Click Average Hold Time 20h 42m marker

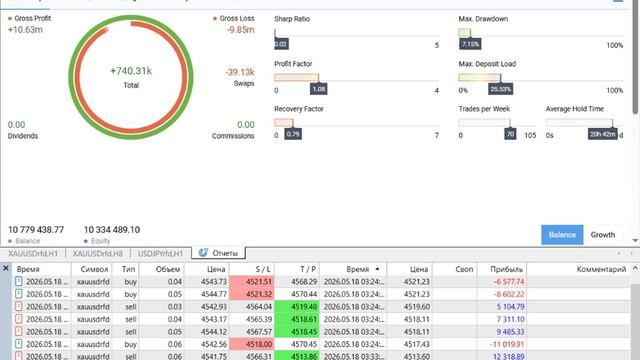(x=602, y=134)
